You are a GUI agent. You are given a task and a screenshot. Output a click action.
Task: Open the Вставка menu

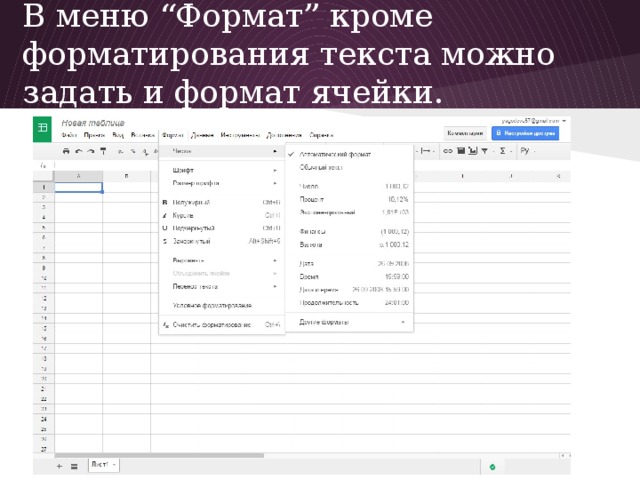[142, 135]
